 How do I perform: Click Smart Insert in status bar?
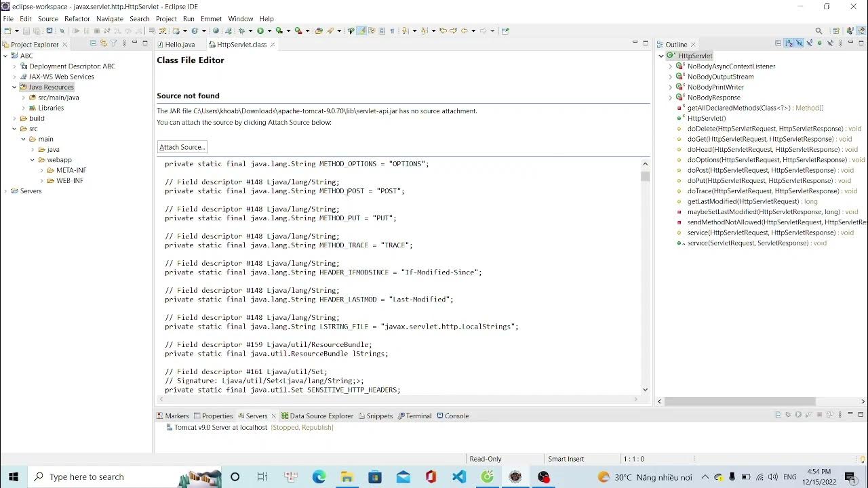pos(566,459)
